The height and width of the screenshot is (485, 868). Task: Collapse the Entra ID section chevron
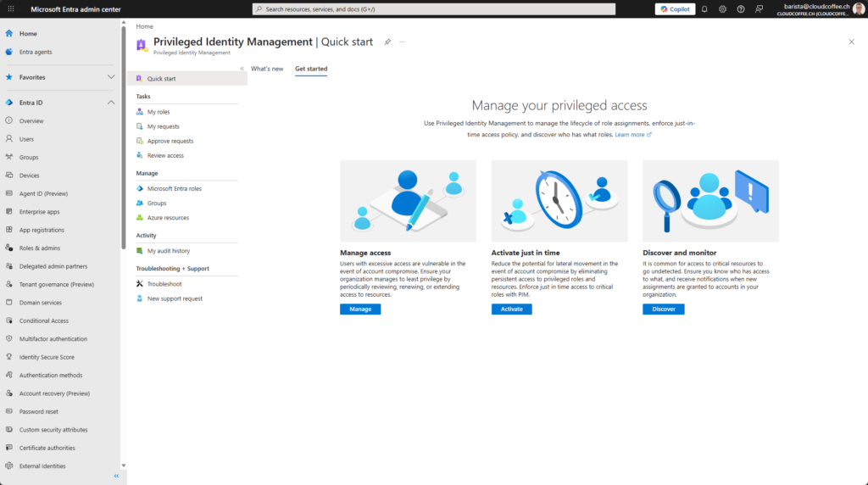coord(111,103)
